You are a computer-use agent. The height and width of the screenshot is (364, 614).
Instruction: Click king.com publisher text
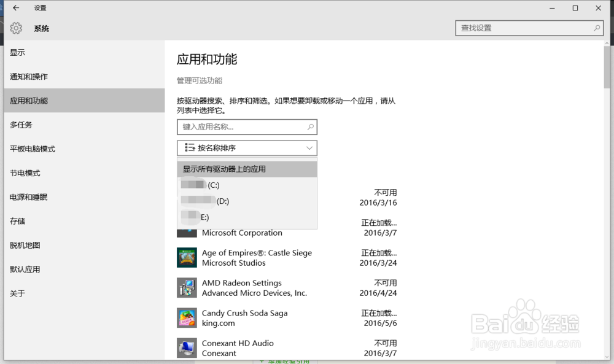pyautogui.click(x=219, y=323)
